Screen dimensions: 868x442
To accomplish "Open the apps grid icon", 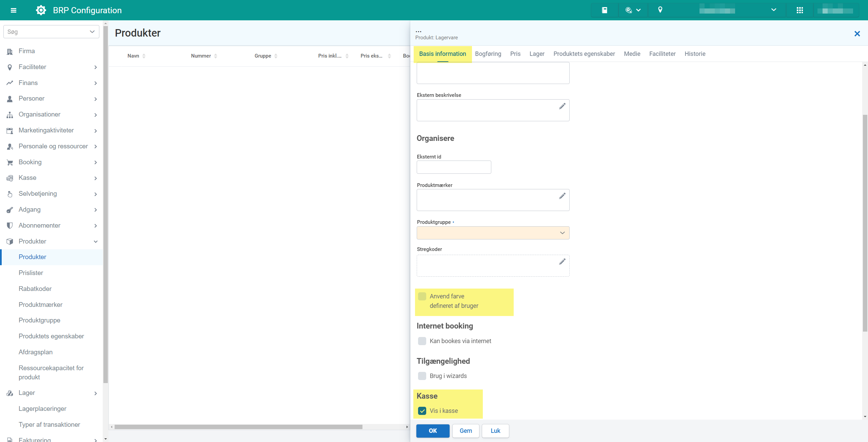I will pos(800,10).
